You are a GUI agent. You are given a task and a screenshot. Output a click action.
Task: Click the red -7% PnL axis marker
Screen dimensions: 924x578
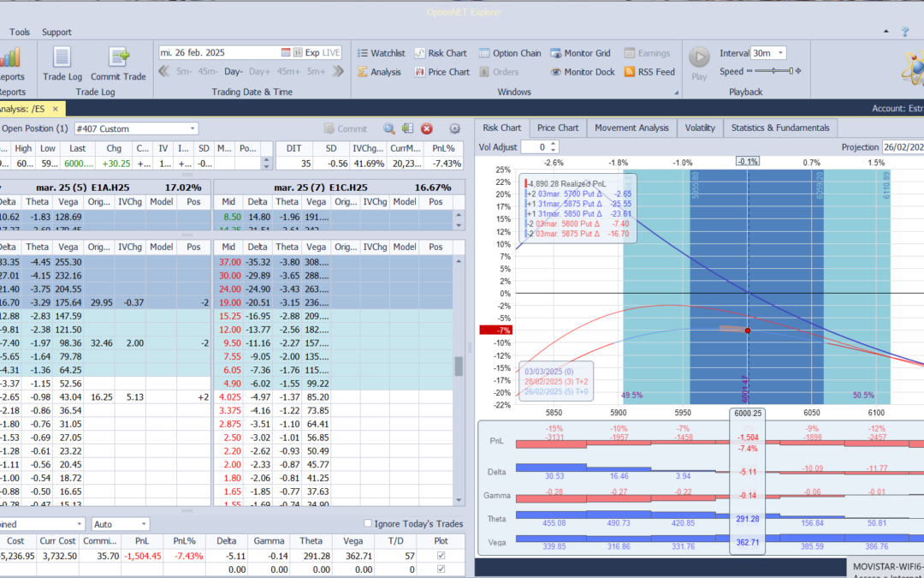[x=495, y=331]
